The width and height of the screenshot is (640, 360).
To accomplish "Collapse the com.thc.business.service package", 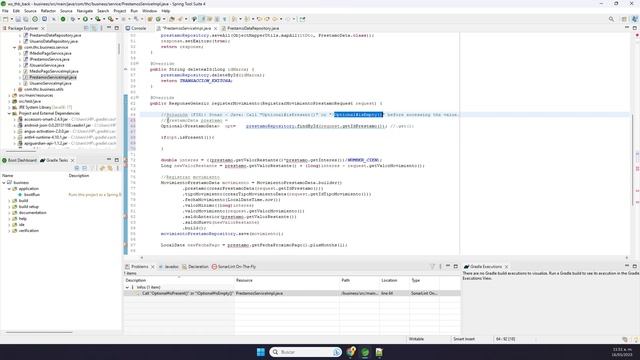I will point(14,47).
